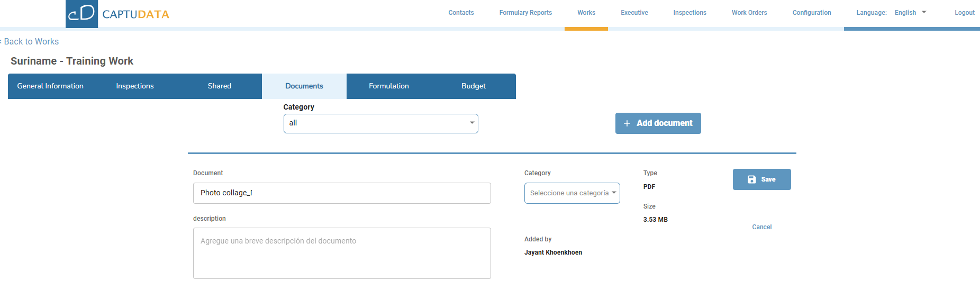Navigate to Work Orders in the top menu
This screenshot has width=980, height=289.
point(749,13)
